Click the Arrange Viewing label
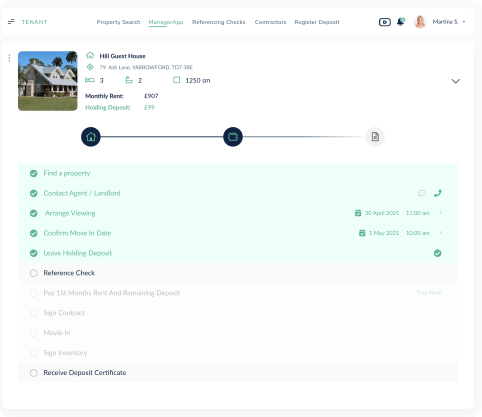The height and width of the screenshot is (417, 482). [70, 213]
